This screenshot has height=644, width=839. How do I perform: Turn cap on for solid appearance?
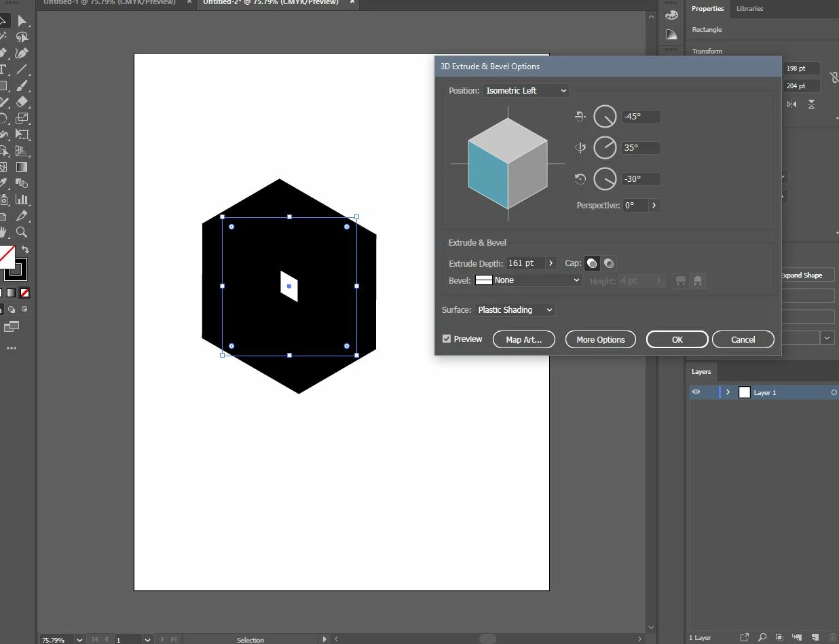click(x=592, y=263)
